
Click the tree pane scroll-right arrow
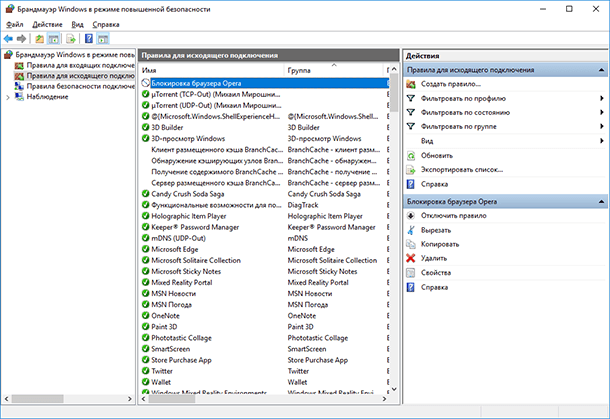click(130, 399)
